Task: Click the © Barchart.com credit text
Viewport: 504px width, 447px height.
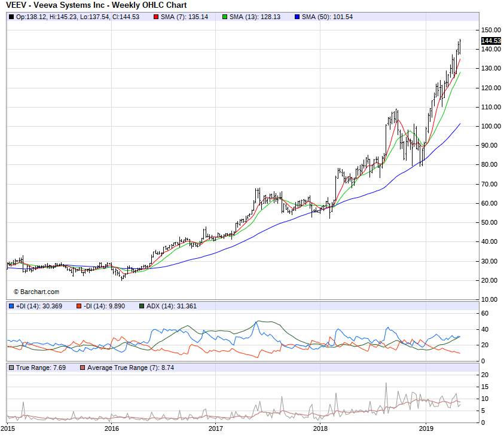Action: pos(36,292)
